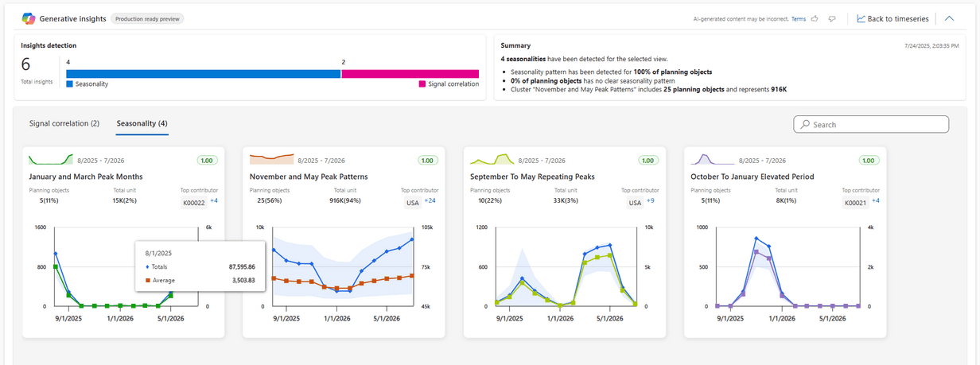Click the Total insights count 6
Image resolution: width=980 pixels, height=365 pixels.
[25, 65]
